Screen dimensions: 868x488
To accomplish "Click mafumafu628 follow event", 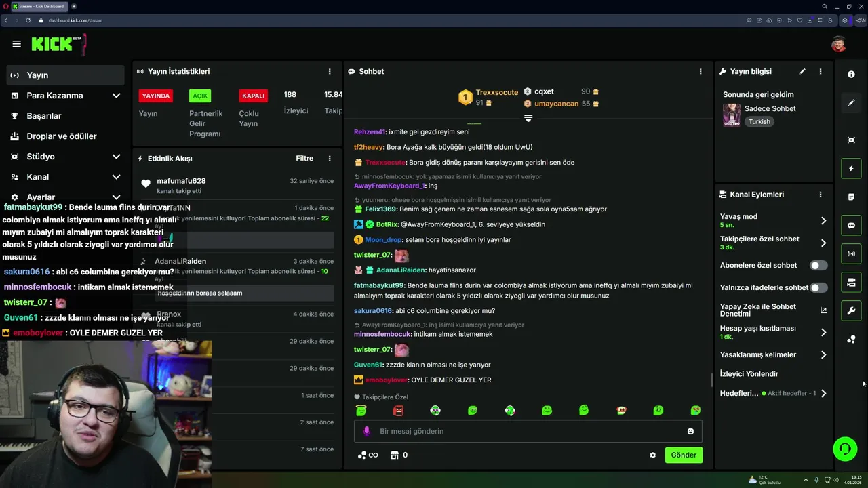I will point(237,186).
